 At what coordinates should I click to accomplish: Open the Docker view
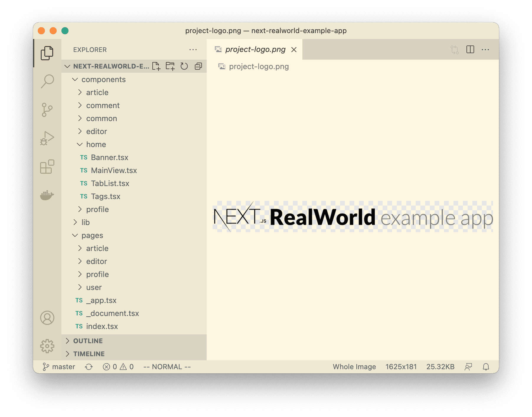point(47,195)
